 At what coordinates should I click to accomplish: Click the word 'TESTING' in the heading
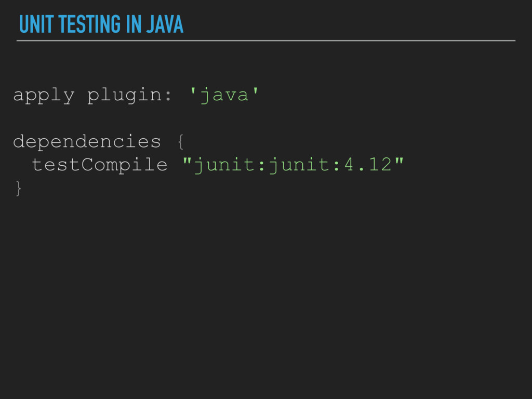pos(90,24)
